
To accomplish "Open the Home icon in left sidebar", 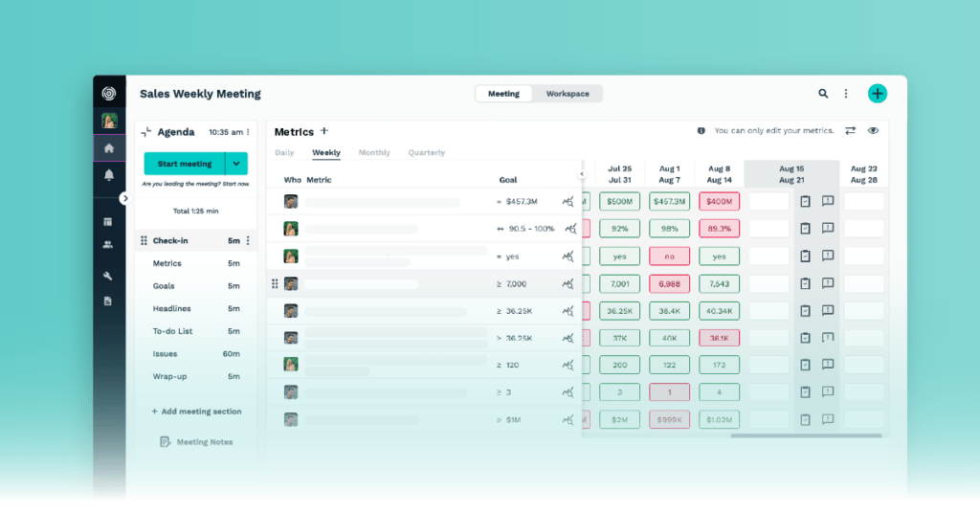I will pos(109,148).
